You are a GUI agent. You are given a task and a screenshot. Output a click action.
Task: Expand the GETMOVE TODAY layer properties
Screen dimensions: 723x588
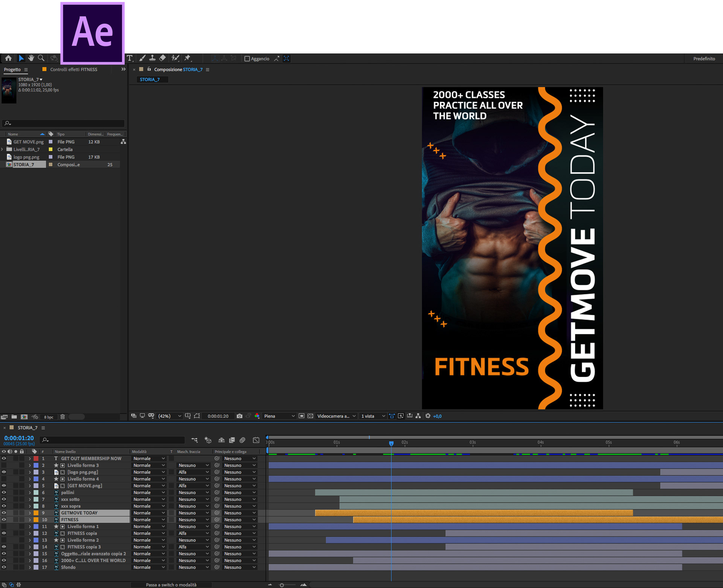pyautogui.click(x=30, y=513)
